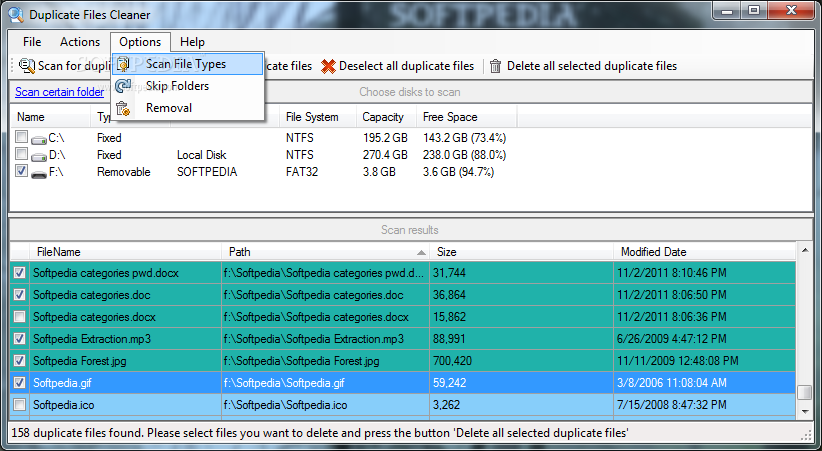This screenshot has height=451, width=822.
Task: Check Softpedia.ico checkbox
Action: [x=19, y=405]
